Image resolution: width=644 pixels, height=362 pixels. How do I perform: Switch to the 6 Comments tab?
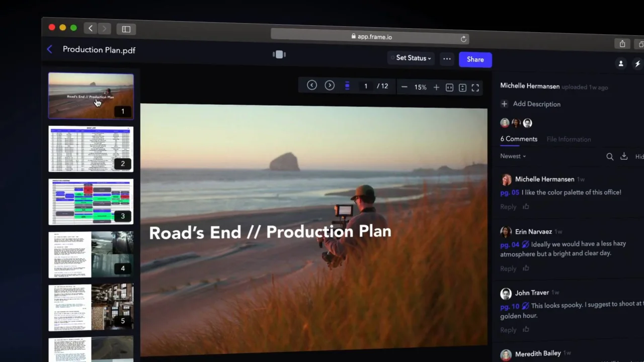(x=519, y=139)
